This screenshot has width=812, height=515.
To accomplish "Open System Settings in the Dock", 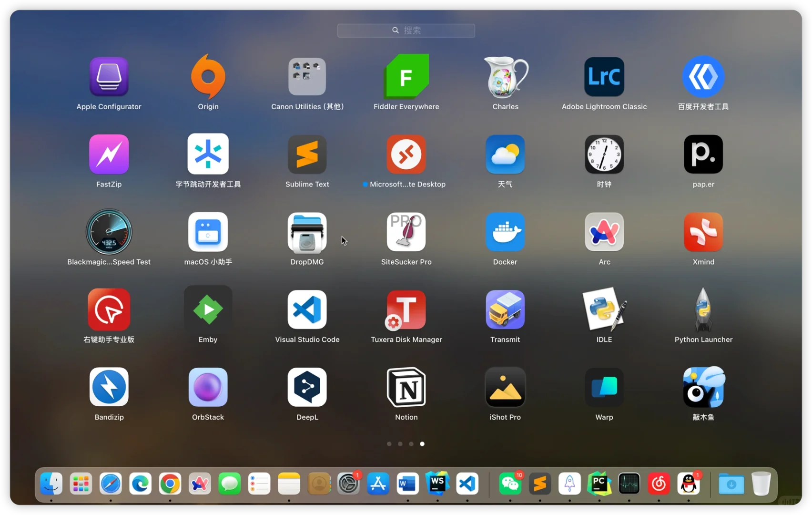I will tap(348, 484).
